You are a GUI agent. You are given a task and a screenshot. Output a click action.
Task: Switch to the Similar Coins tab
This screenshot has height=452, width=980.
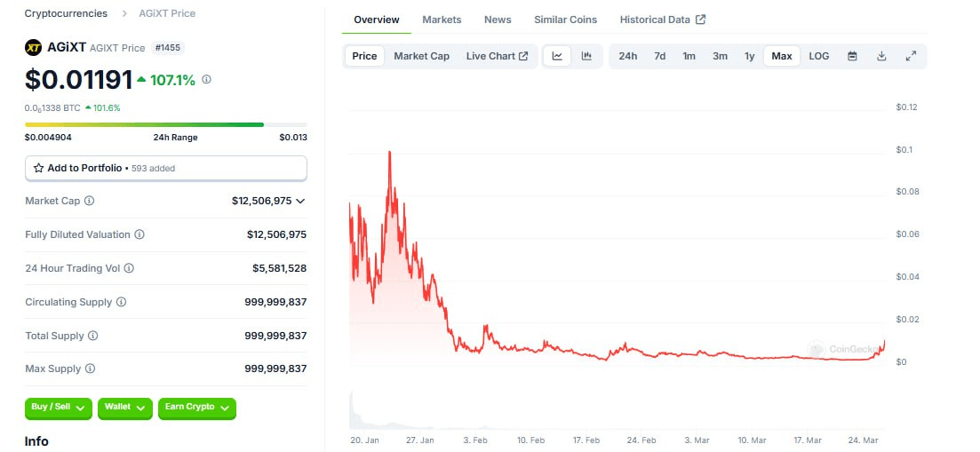click(566, 20)
